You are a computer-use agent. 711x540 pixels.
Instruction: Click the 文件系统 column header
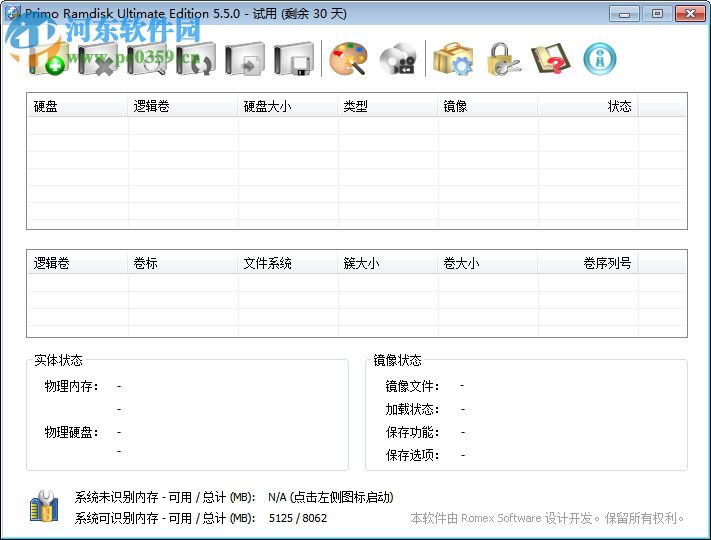[x=287, y=263]
